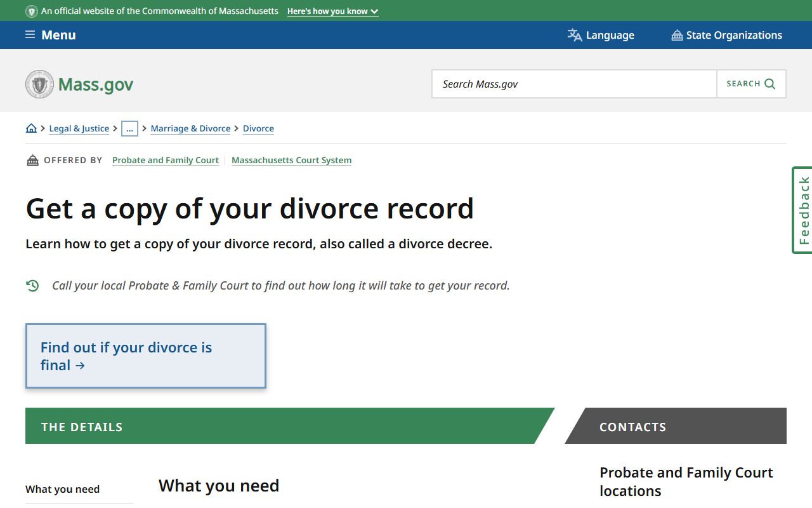Click the home breadcrumb icon
The width and height of the screenshot is (812, 508).
coord(31,128)
